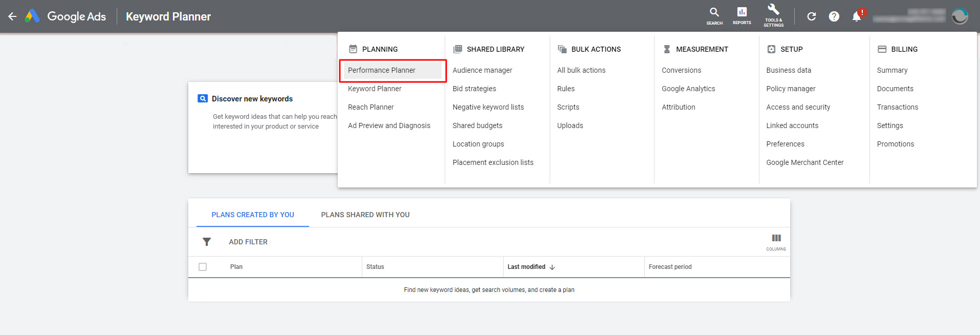Image resolution: width=980 pixels, height=335 pixels.
Task: Open Reach Planner menu item
Action: coord(371,107)
